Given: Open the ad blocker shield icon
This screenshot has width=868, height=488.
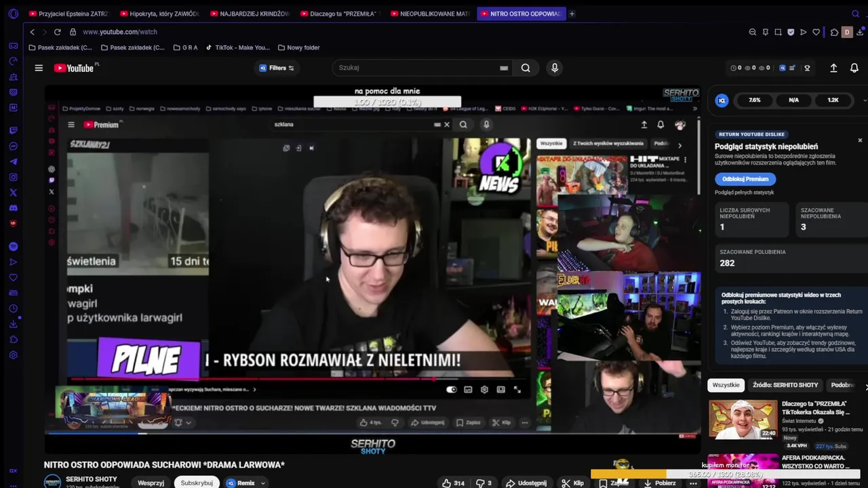Looking at the screenshot, I should click(791, 32).
